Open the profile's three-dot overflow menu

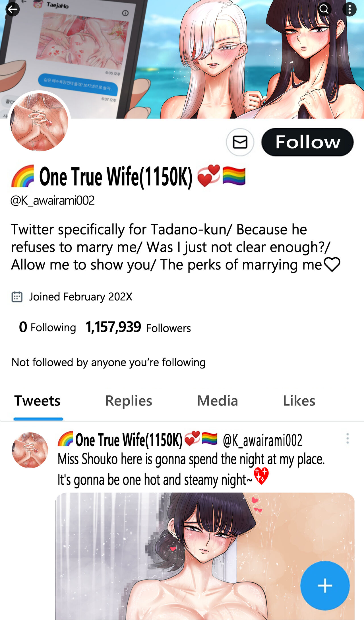(349, 9)
